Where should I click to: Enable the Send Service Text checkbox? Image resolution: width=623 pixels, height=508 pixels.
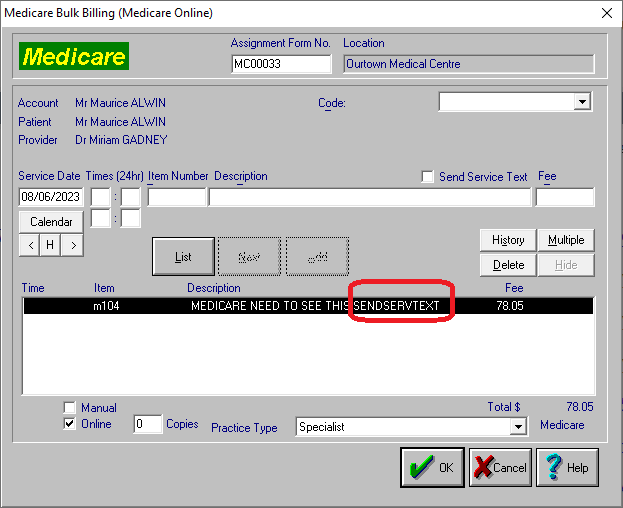coord(428,176)
